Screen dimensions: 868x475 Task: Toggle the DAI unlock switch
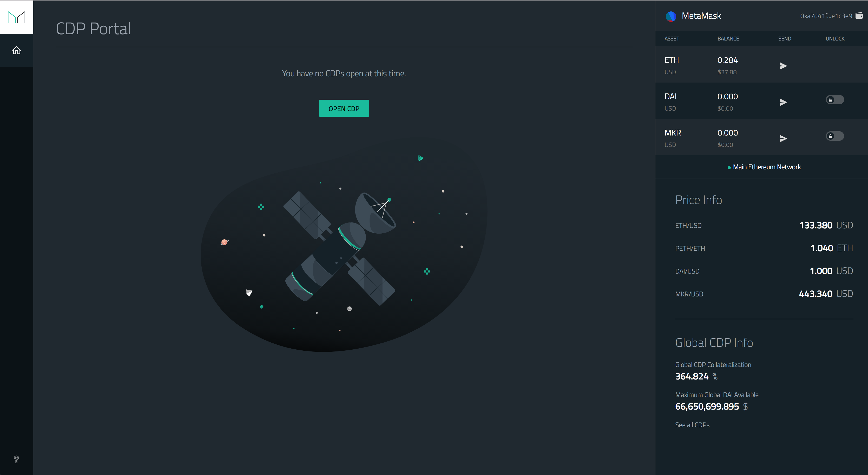pos(835,100)
